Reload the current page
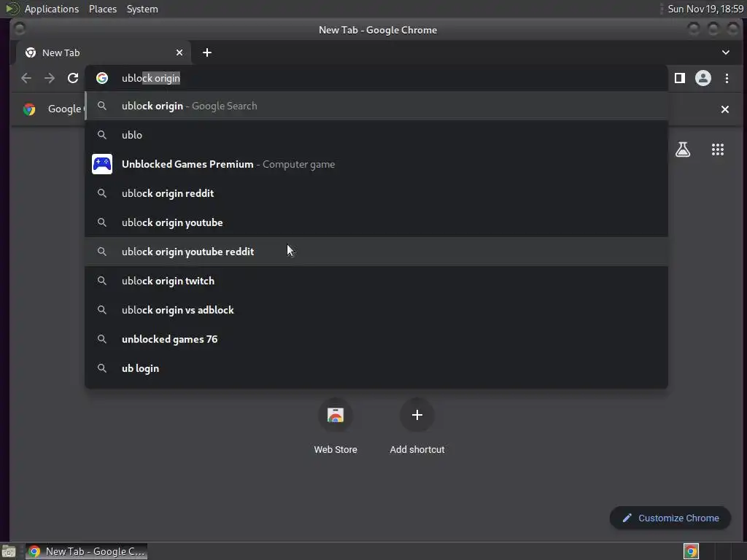 click(x=73, y=78)
